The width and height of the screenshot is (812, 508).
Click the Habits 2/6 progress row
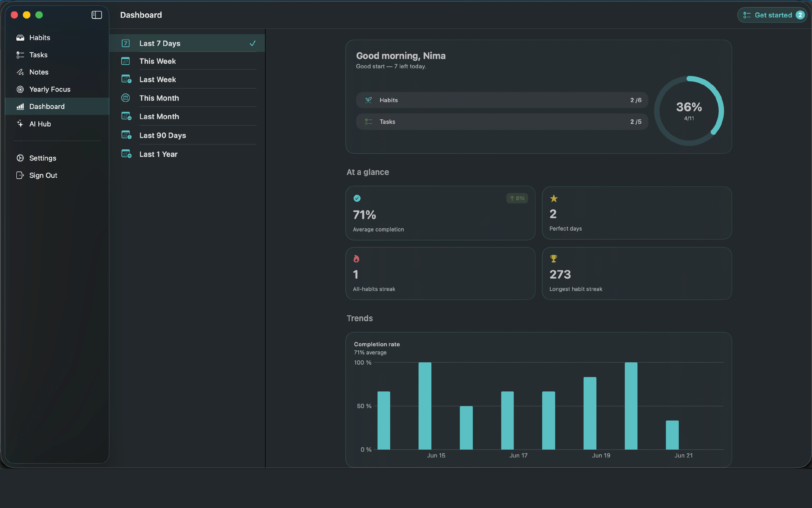[x=502, y=100]
